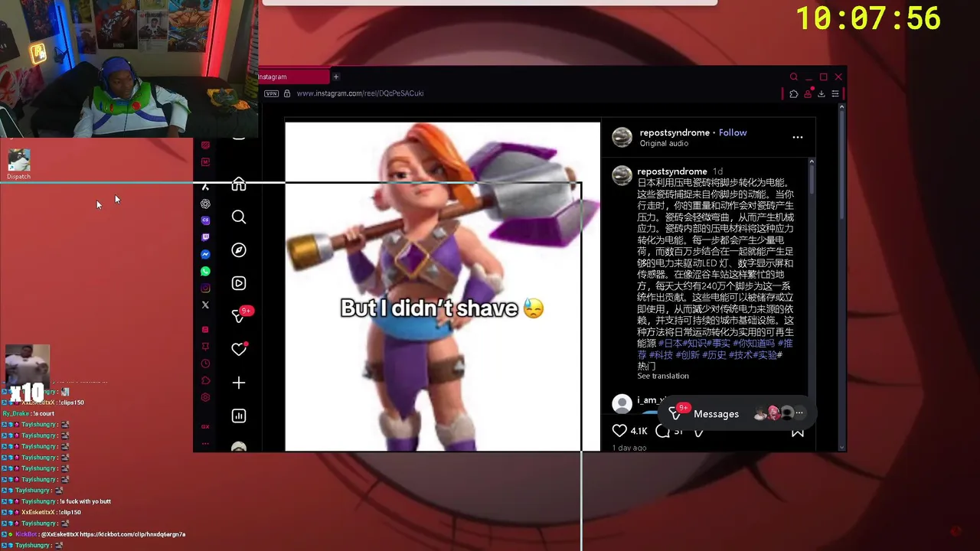Viewport: 980px width, 551px height.
Task: Open Instagram in the Opera GX sidebar
Action: point(205,288)
